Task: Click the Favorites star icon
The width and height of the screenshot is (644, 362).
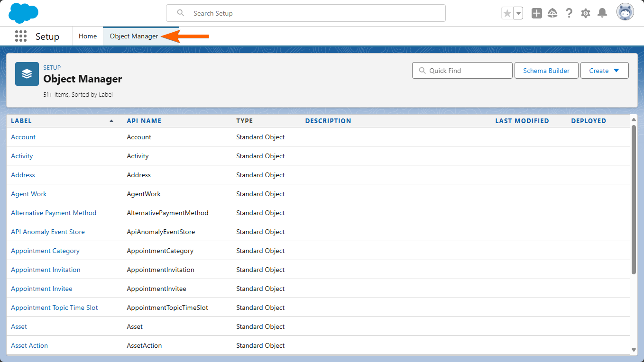Action: (507, 13)
